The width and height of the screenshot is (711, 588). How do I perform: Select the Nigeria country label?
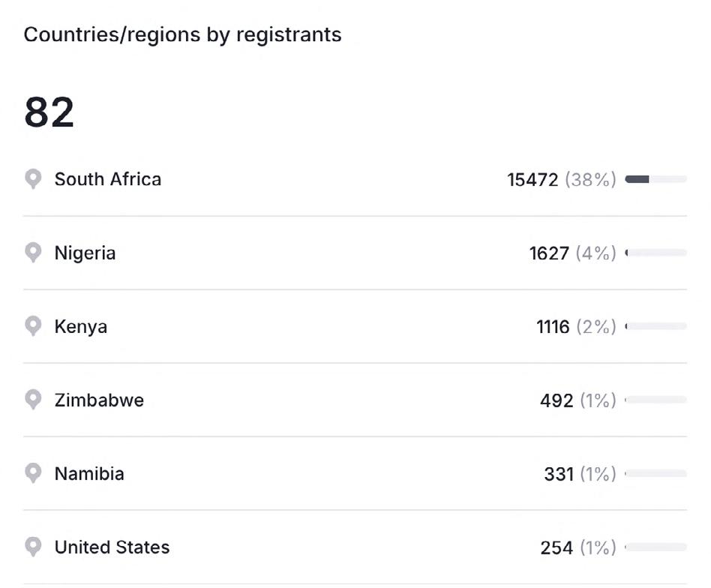[85, 253]
